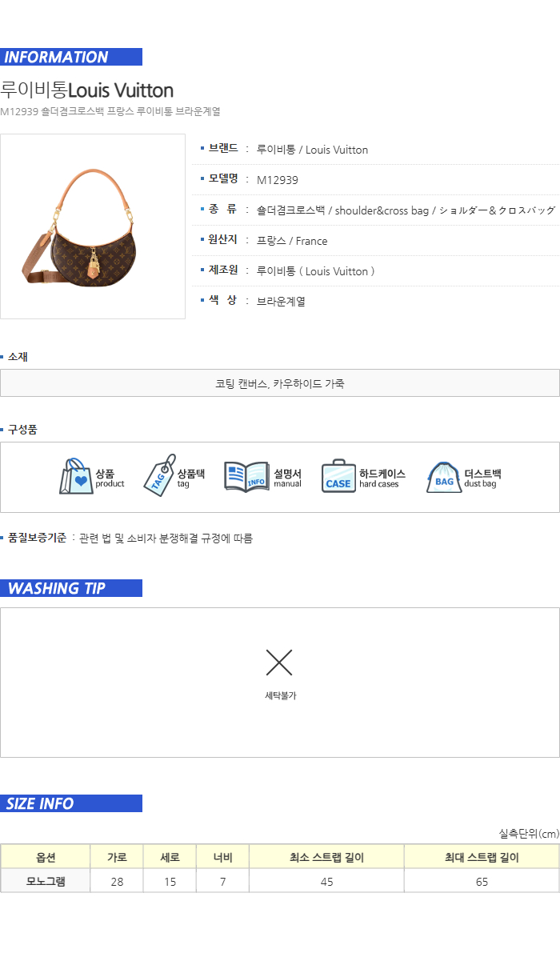Image resolution: width=560 pixels, height=961 pixels.
Task: Click the dust bag icon
Action: coord(444,476)
